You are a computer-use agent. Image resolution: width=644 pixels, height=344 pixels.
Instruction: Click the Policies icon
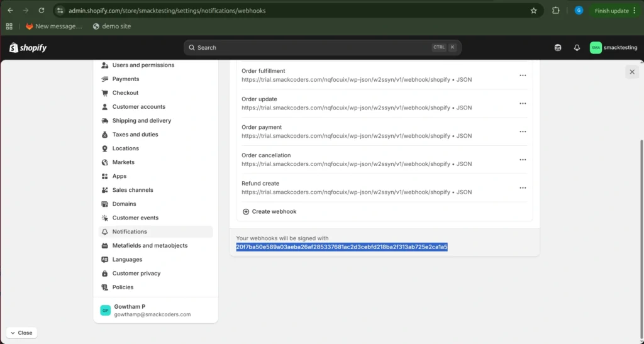click(x=105, y=287)
